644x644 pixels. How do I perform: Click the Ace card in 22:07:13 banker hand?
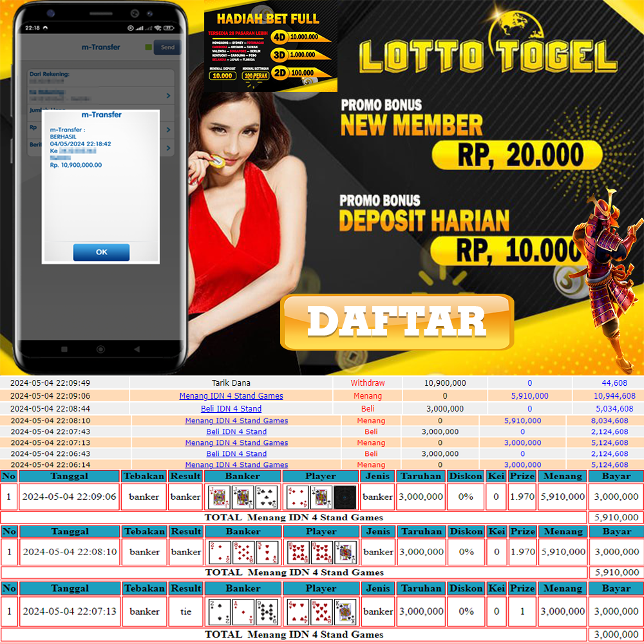pos(243,612)
